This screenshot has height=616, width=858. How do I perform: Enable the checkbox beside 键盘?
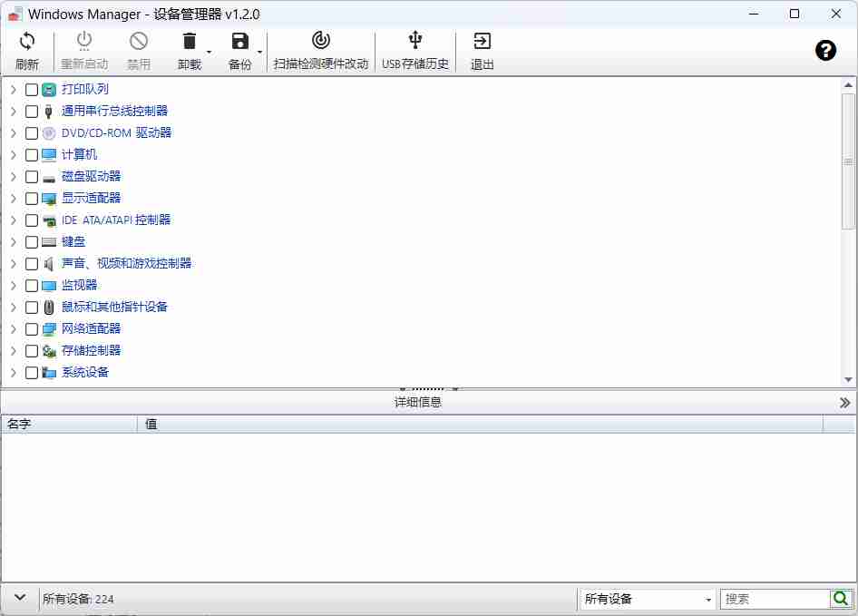click(32, 241)
